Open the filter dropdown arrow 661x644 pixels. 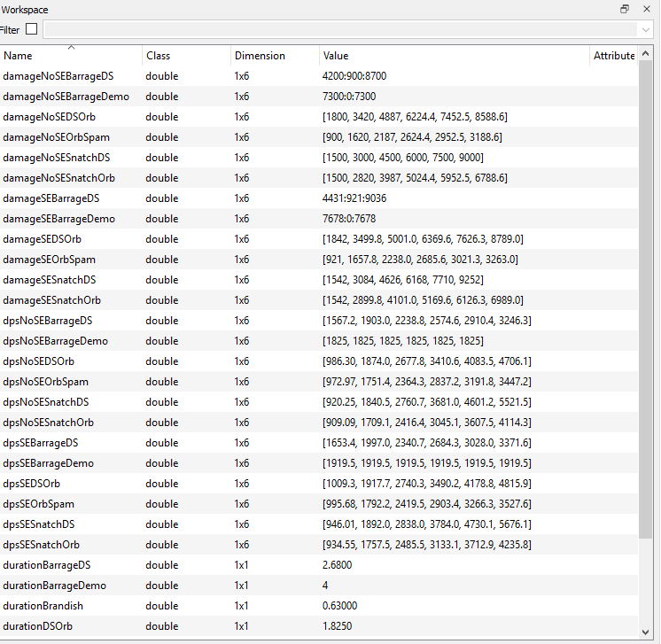coord(644,29)
